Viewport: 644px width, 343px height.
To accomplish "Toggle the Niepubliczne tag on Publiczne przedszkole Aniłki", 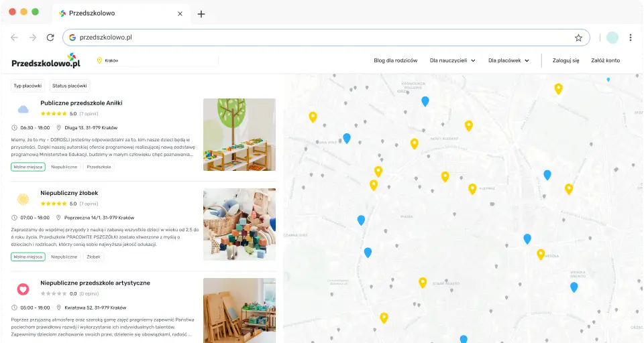I will pos(64,167).
